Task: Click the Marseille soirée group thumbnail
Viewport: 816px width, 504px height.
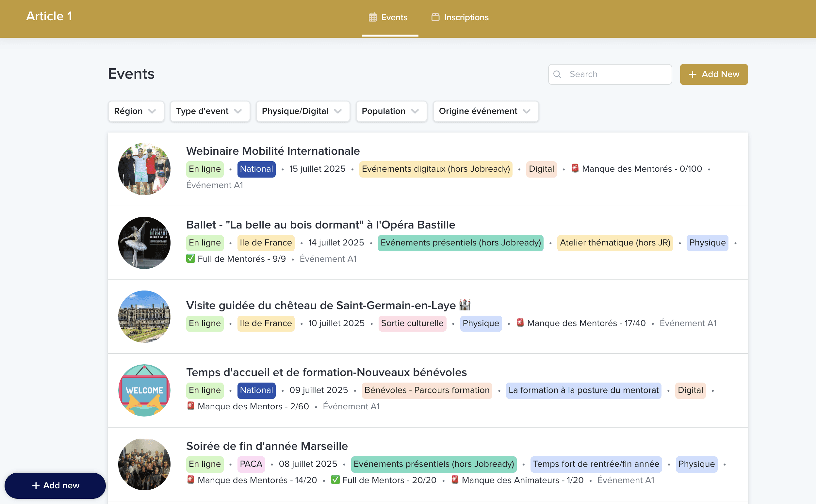Action: [x=144, y=464]
